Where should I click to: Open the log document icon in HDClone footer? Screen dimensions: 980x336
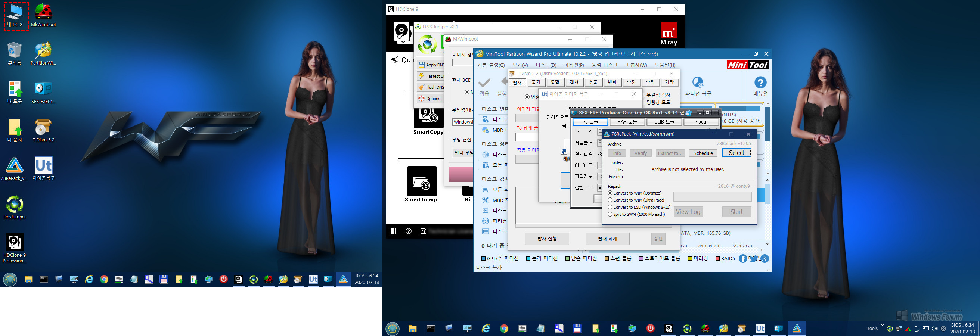point(424,231)
